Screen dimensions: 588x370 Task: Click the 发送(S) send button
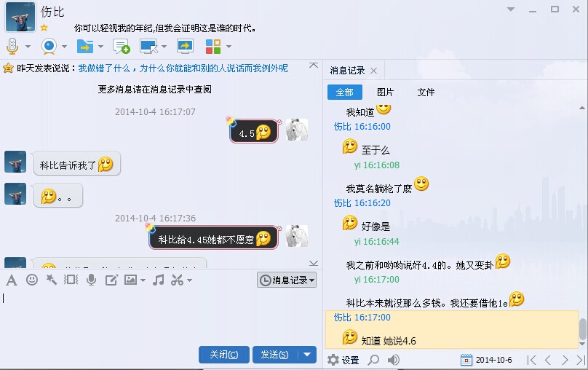[275, 355]
